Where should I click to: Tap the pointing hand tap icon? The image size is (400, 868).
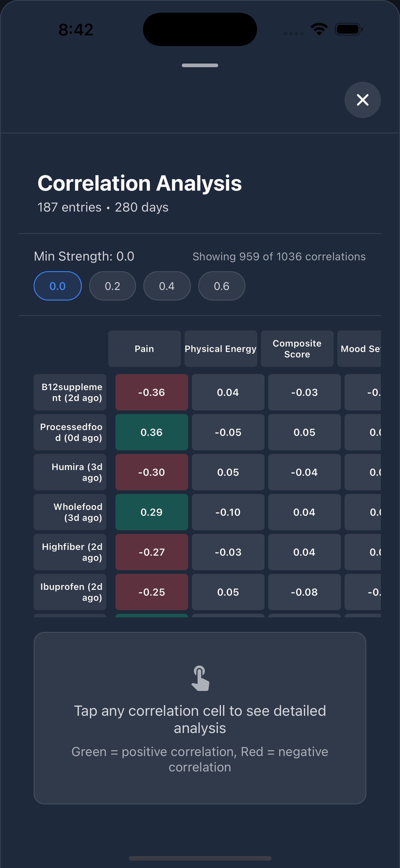click(200, 678)
